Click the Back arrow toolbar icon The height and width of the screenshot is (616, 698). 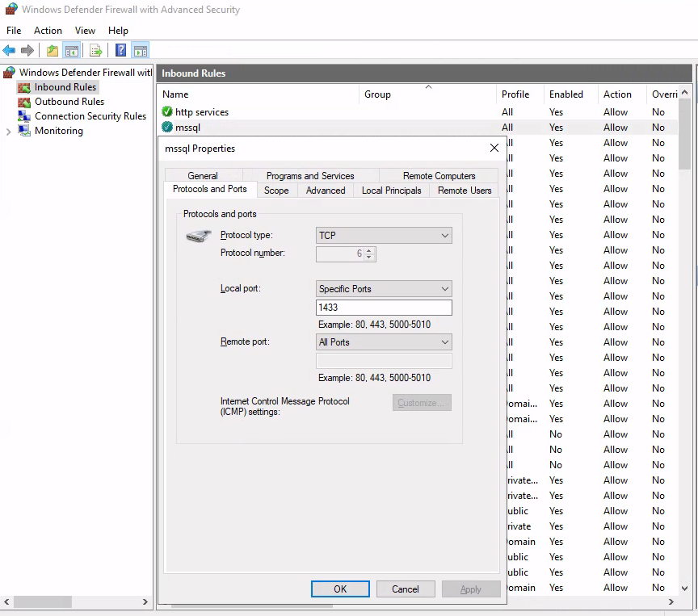(x=9, y=51)
